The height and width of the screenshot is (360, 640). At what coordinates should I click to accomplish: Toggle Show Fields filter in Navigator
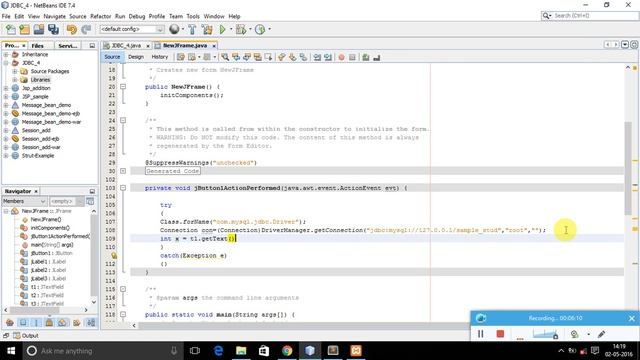[x=23, y=323]
